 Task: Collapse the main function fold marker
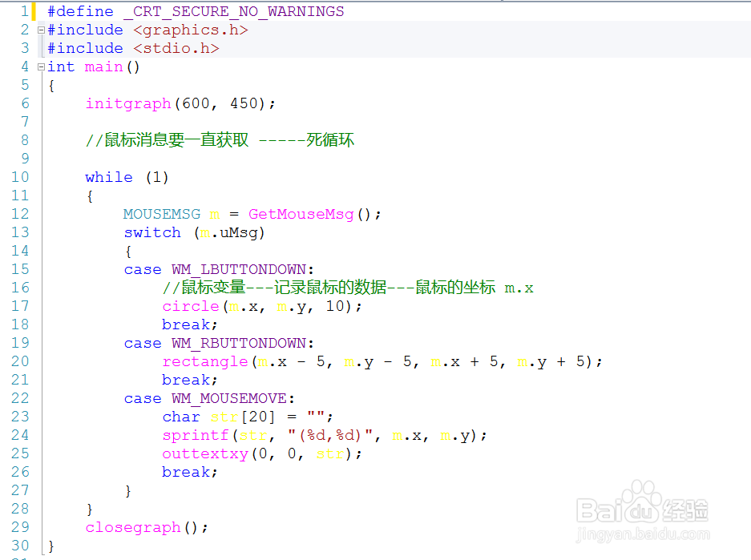[x=41, y=67]
